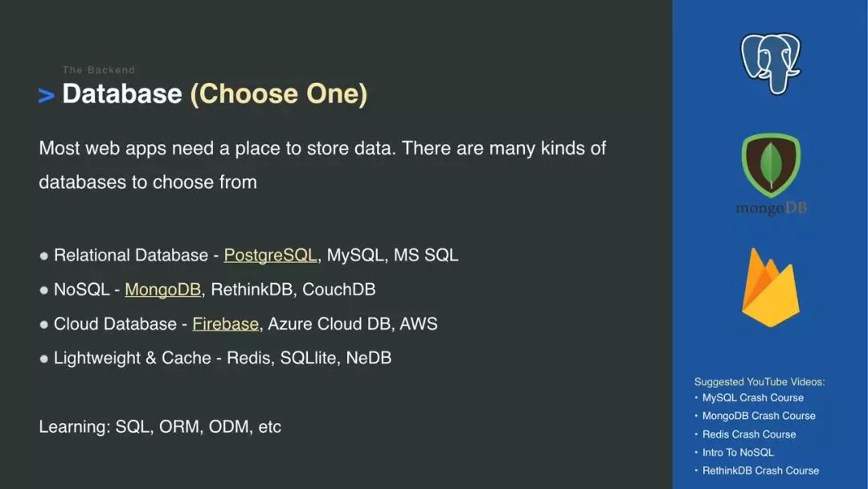
Task: Click RethinkDB Crash Course suggested video
Action: pyautogui.click(x=760, y=471)
